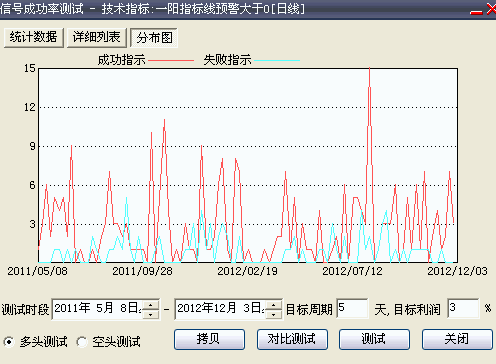Click the 成功指示 red legend line
The height and width of the screenshot is (364, 496).
[x=171, y=61]
